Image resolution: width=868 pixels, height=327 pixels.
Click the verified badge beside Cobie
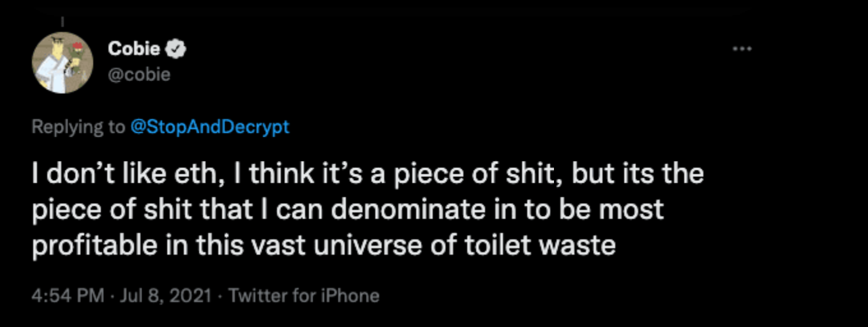(176, 49)
